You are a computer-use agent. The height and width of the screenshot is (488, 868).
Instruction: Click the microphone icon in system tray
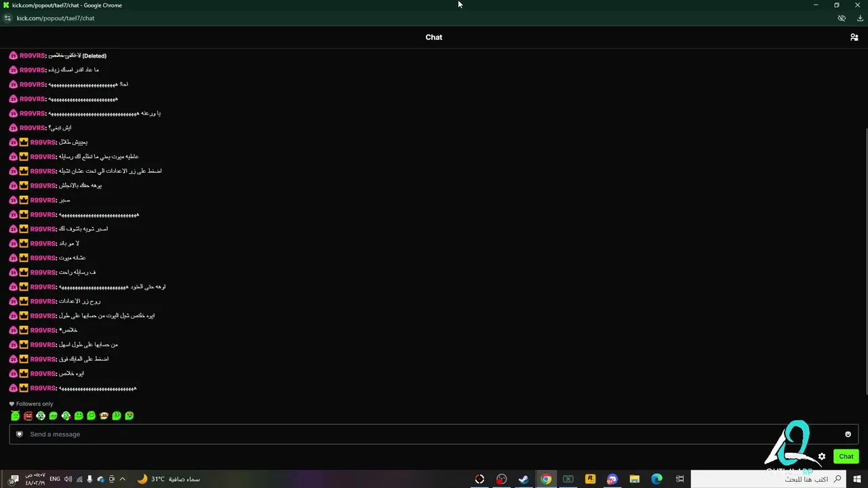coord(90,479)
